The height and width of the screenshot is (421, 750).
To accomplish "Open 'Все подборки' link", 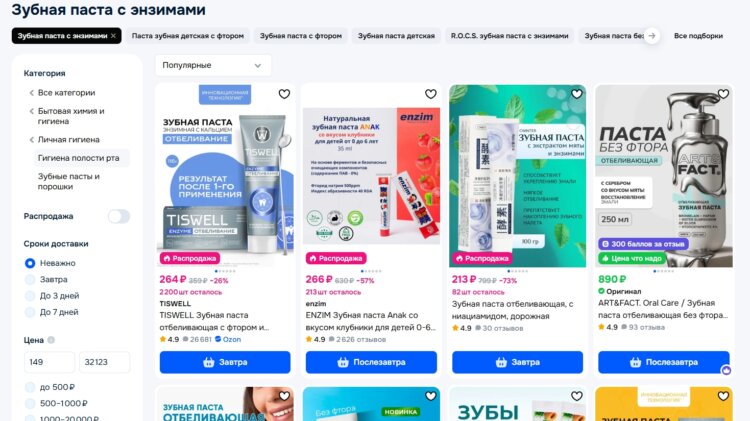I will (698, 36).
